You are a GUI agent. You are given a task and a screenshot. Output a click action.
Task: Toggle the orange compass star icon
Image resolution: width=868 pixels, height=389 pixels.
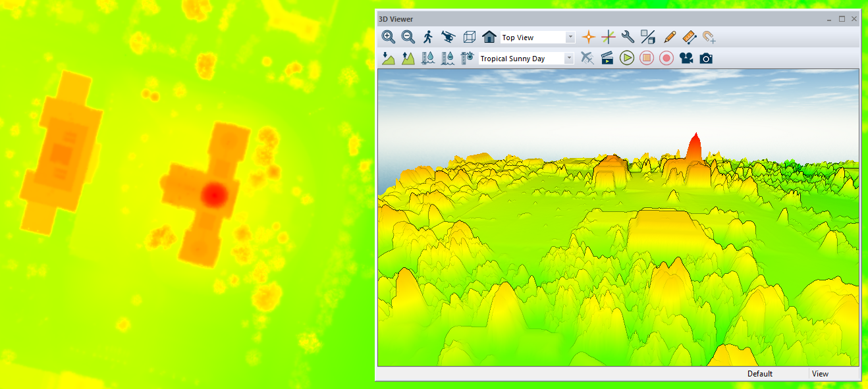pyautogui.click(x=589, y=38)
